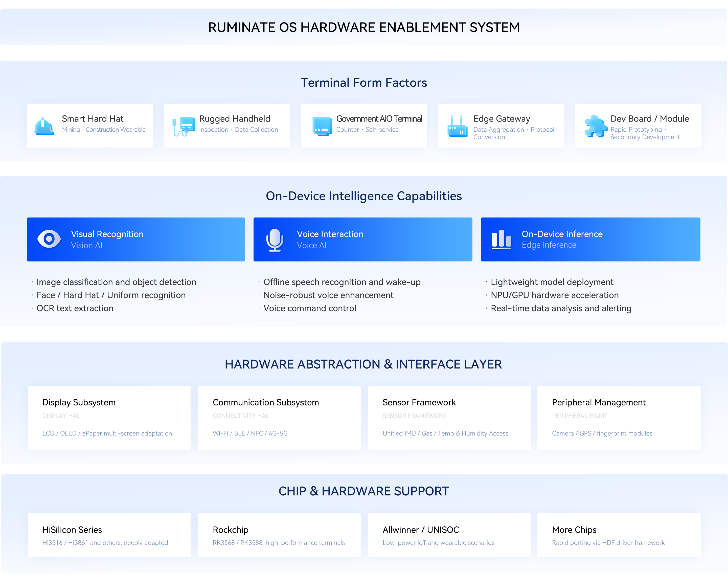
Task: Click the 'Voice AI' subtitle
Action: pyautogui.click(x=311, y=245)
